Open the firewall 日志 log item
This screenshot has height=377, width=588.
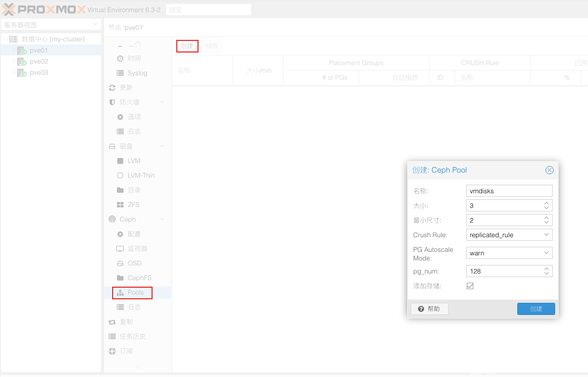(137, 132)
